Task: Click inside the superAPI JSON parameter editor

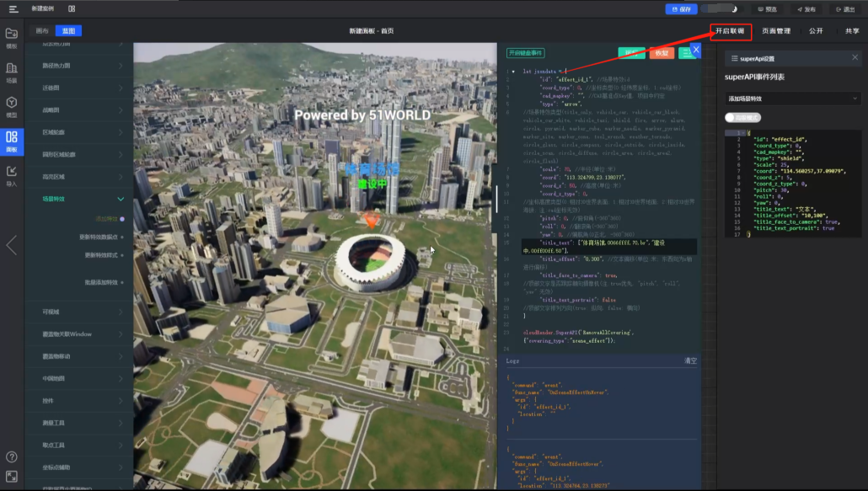Action: [x=793, y=184]
